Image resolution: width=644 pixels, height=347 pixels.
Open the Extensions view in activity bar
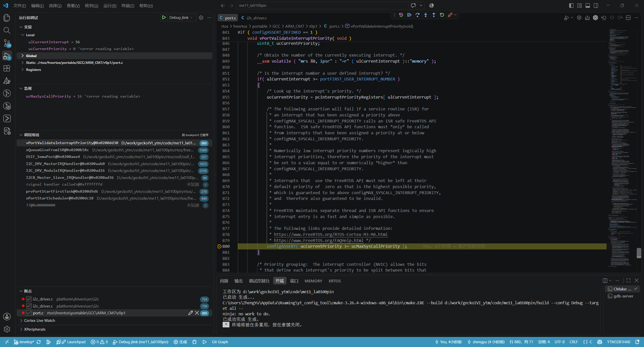click(x=7, y=68)
